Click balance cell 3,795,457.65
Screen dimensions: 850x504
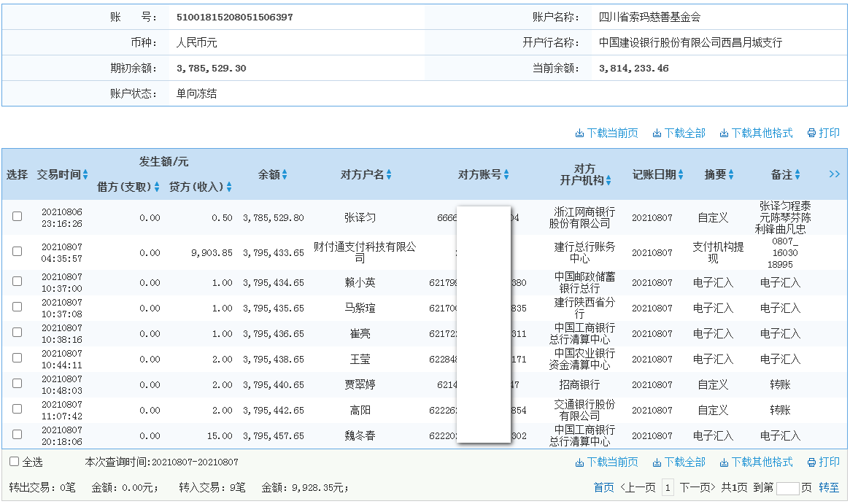[273, 436]
